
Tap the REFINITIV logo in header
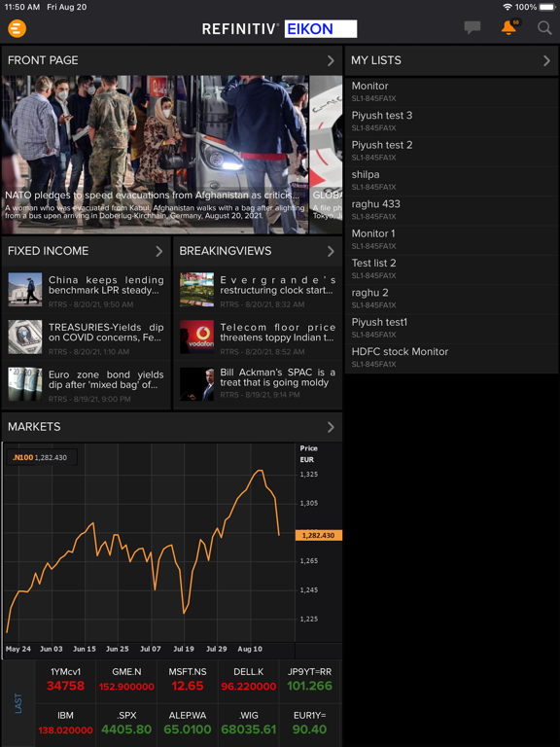click(240, 29)
